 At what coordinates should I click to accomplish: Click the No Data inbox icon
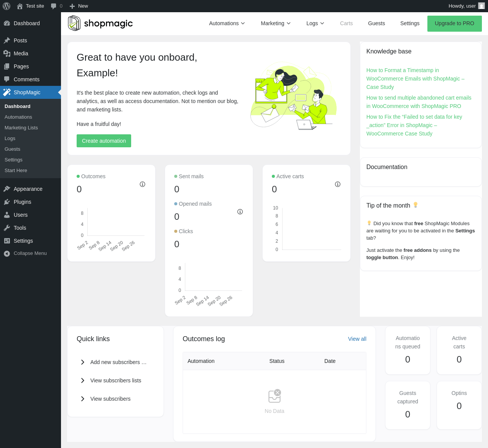coord(274,396)
